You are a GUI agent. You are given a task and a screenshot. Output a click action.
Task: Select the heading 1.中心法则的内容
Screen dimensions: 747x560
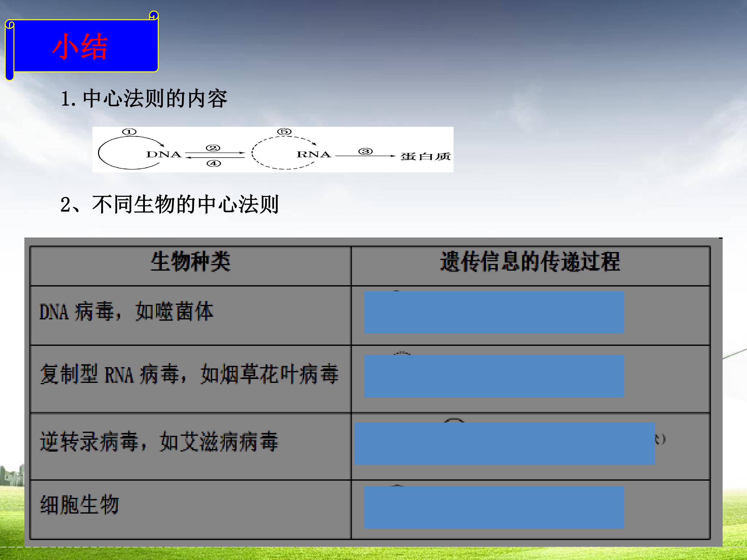click(x=144, y=99)
